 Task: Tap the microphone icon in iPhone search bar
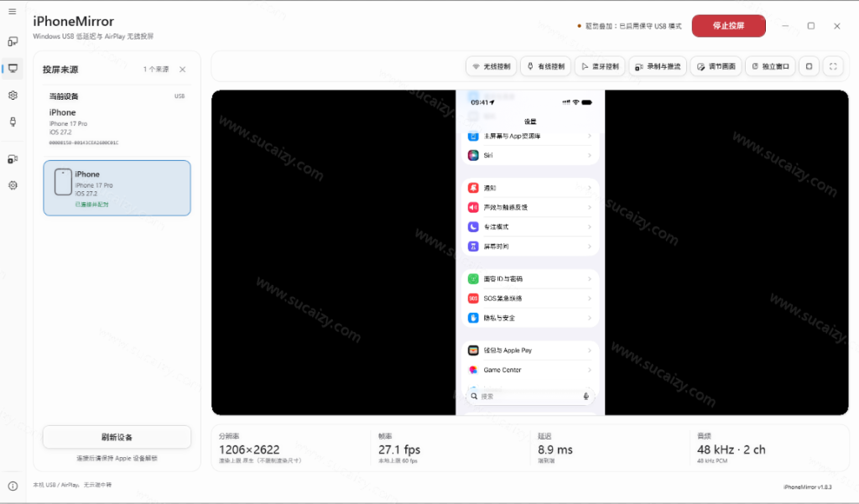[x=586, y=396]
